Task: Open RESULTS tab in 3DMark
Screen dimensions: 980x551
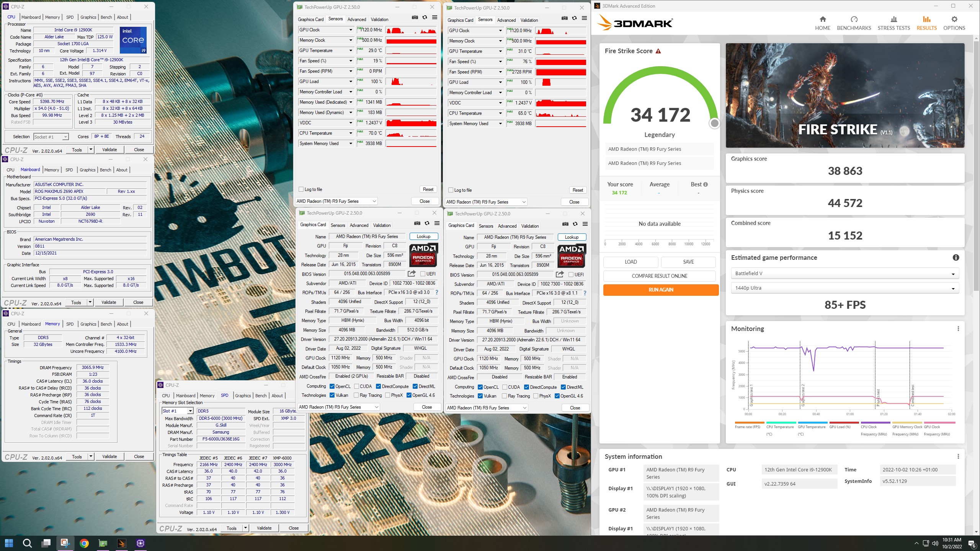Action: [926, 23]
